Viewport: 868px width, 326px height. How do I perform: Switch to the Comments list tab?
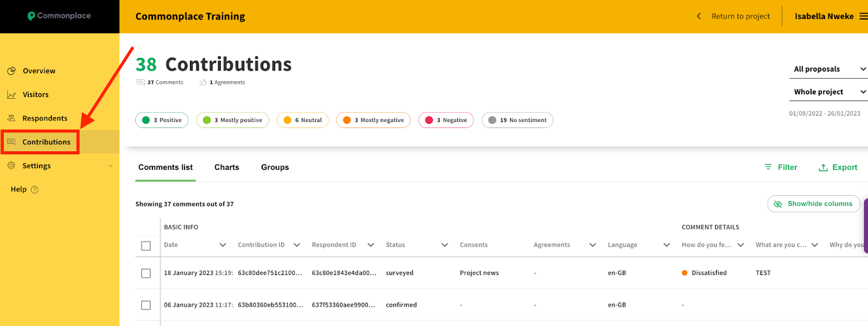(165, 167)
